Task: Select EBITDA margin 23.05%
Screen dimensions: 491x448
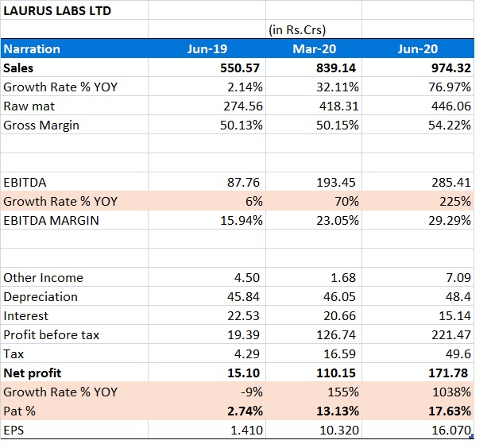Action: click(x=314, y=220)
